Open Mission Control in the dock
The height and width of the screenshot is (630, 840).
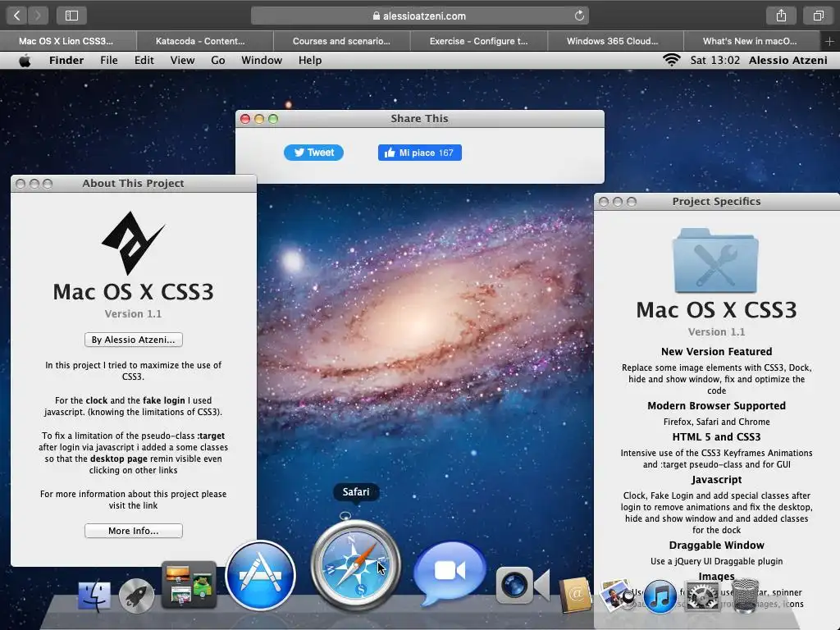tap(189, 585)
